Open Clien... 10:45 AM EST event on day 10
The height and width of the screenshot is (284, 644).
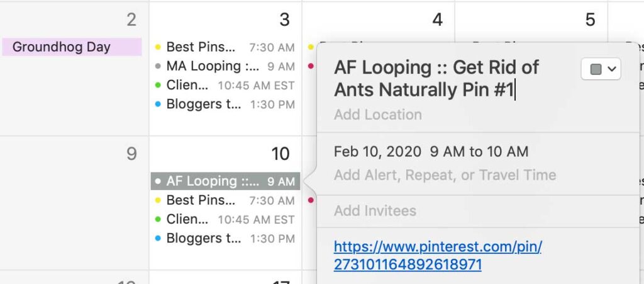[x=225, y=220]
